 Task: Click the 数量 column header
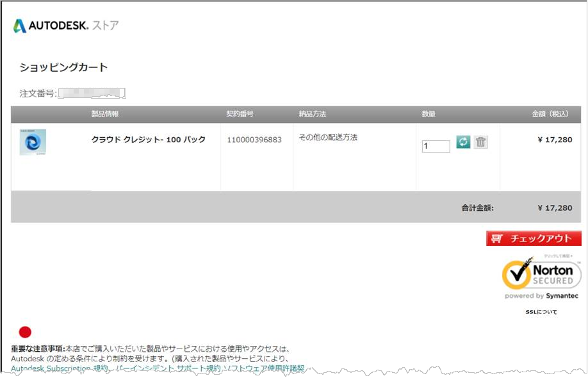point(429,114)
